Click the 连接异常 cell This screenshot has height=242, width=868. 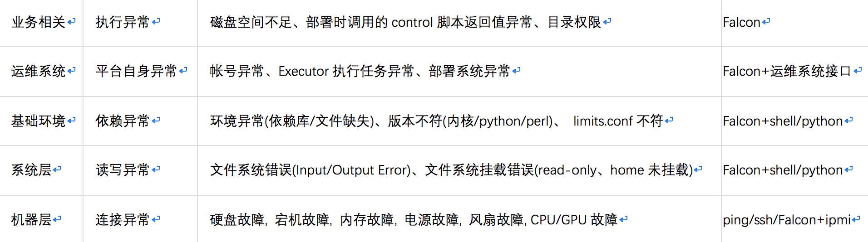[x=123, y=220]
